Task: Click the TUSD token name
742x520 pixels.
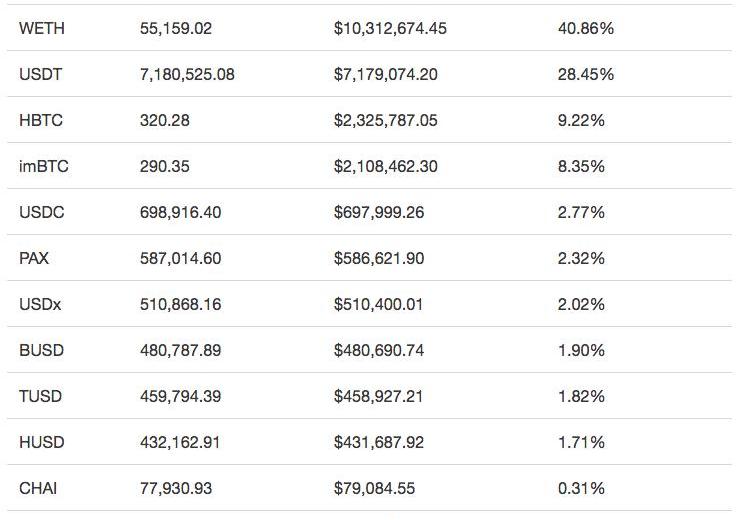Action: click(x=40, y=397)
